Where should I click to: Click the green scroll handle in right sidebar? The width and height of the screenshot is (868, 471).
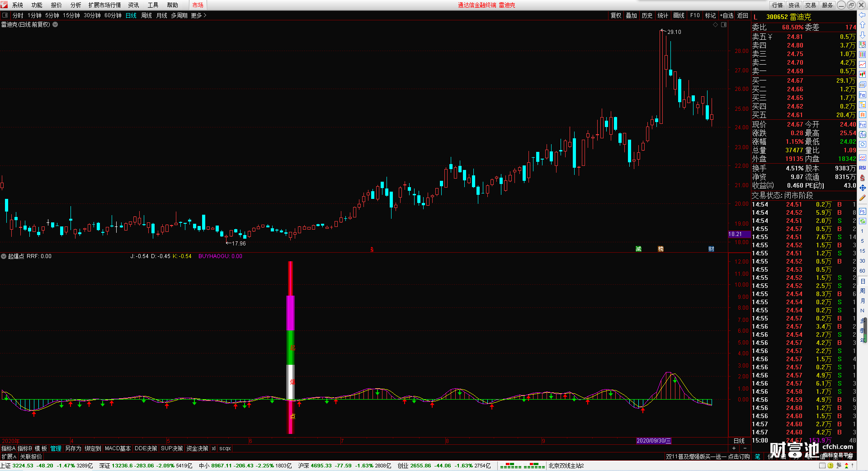pos(866,330)
